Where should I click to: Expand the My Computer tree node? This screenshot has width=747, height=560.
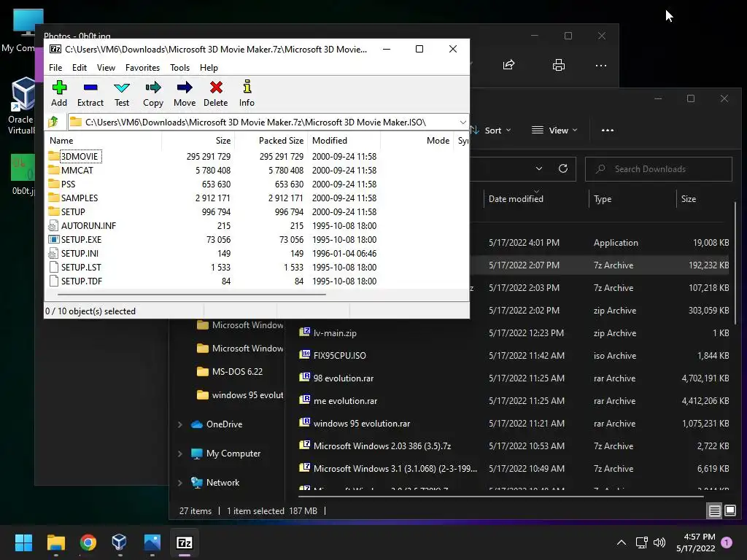coord(180,454)
